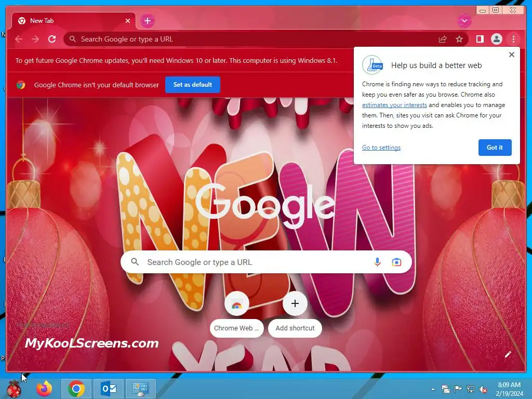Image resolution: width=532 pixels, height=399 pixels.
Task: Click the Chrome taskbar icon
Action: click(x=76, y=389)
